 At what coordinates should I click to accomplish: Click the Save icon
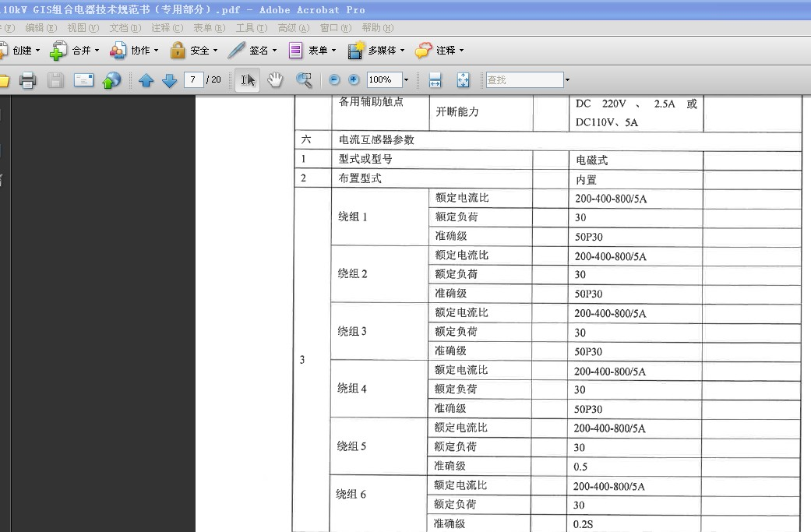(55, 79)
